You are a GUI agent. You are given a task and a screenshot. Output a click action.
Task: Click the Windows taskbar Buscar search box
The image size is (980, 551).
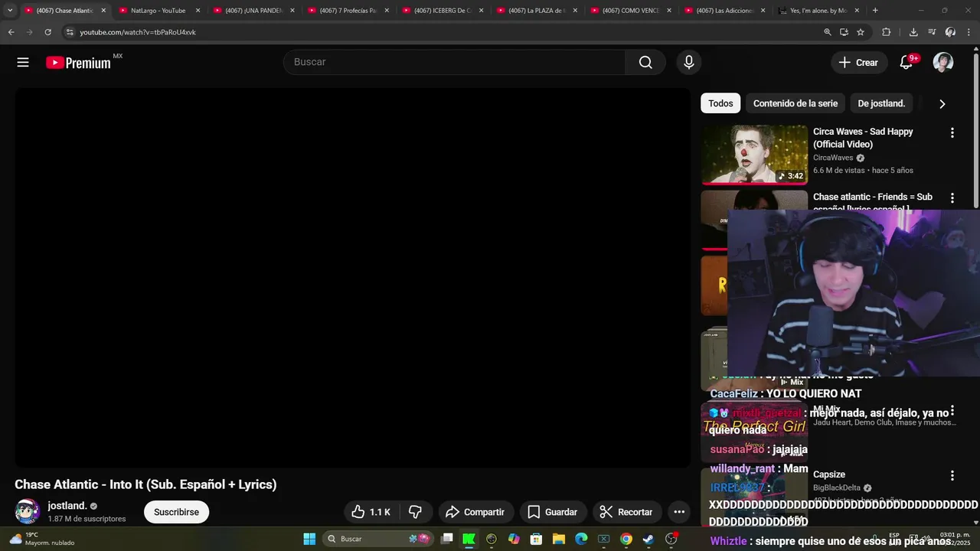click(x=378, y=539)
